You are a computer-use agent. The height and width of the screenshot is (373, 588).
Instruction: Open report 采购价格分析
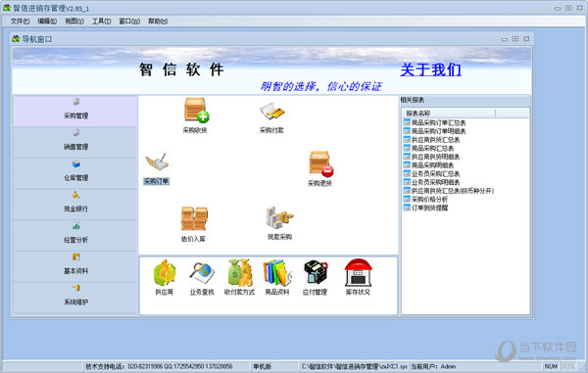coord(425,200)
